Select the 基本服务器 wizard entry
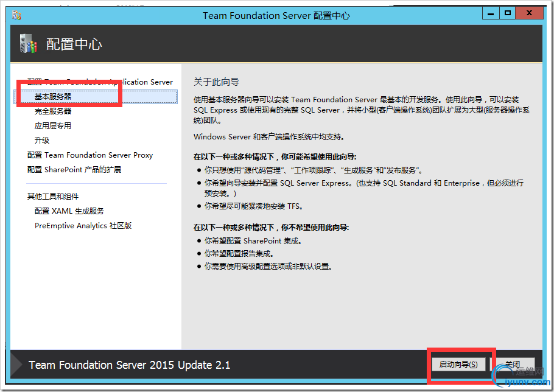This screenshot has height=392, width=554. tap(96, 97)
